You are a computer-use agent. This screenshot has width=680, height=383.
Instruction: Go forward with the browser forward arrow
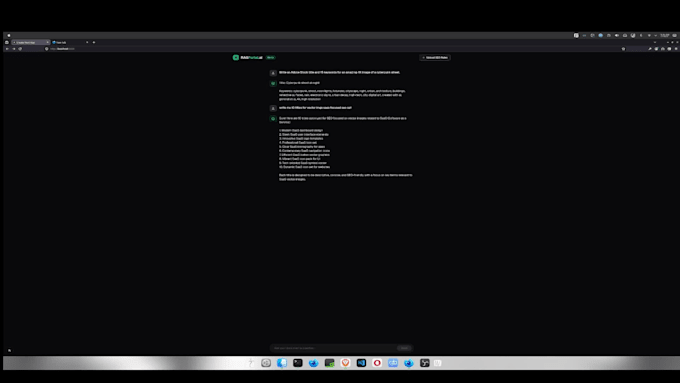(14, 49)
